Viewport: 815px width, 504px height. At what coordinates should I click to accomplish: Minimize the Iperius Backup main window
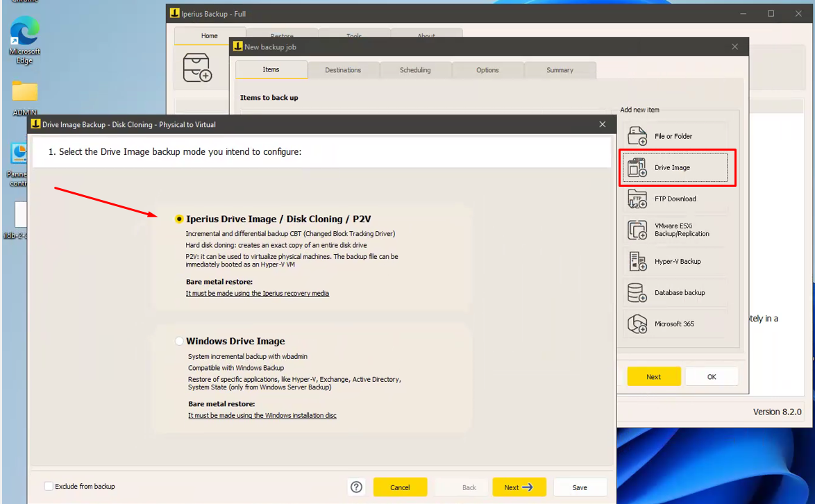pos(743,13)
